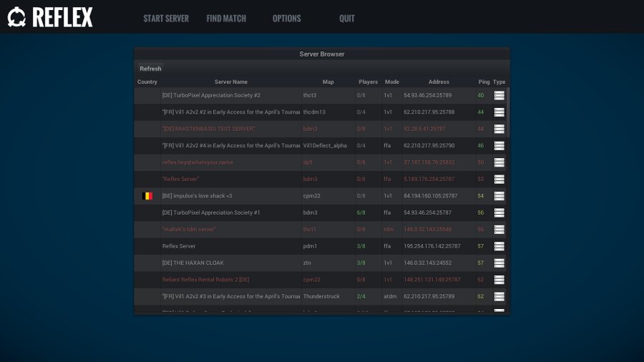
Task: Click server type icon for RAKETENBASIS TEST SERVER
Action: coord(499,129)
